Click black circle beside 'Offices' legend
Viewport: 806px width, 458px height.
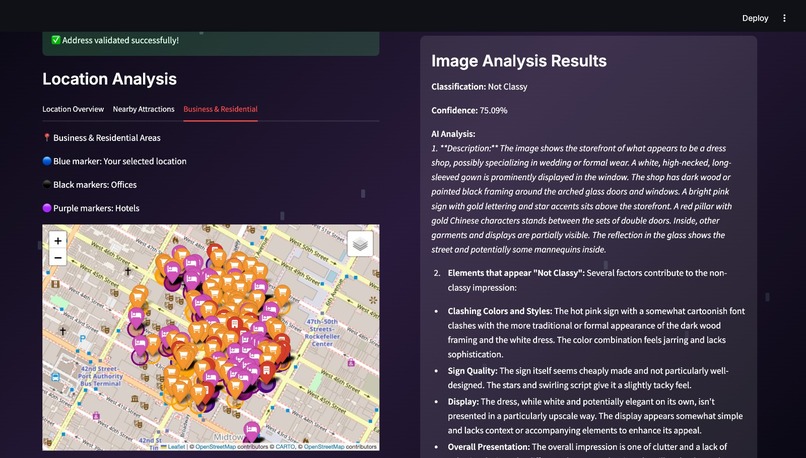pyautogui.click(x=47, y=185)
